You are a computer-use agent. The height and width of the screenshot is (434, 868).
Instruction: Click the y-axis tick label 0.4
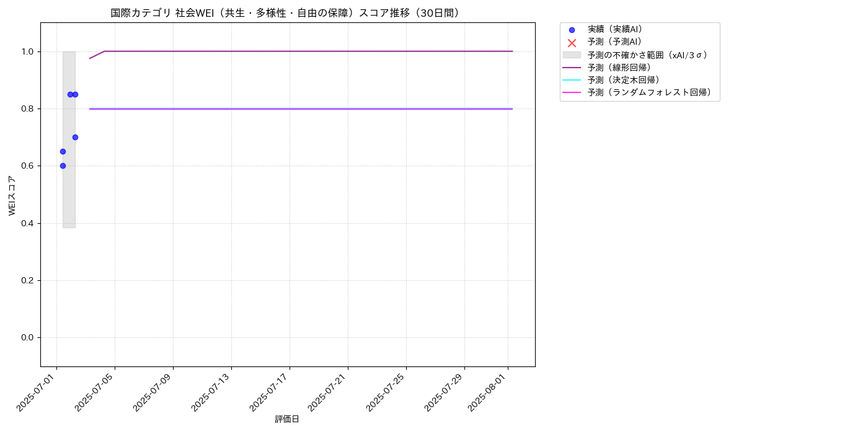[x=29, y=223]
